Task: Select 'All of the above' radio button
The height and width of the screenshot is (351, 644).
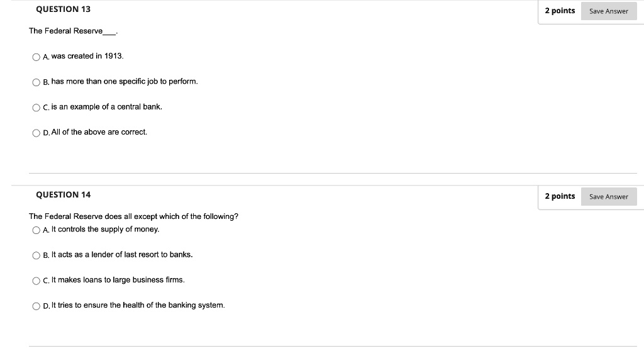Action: [36, 133]
